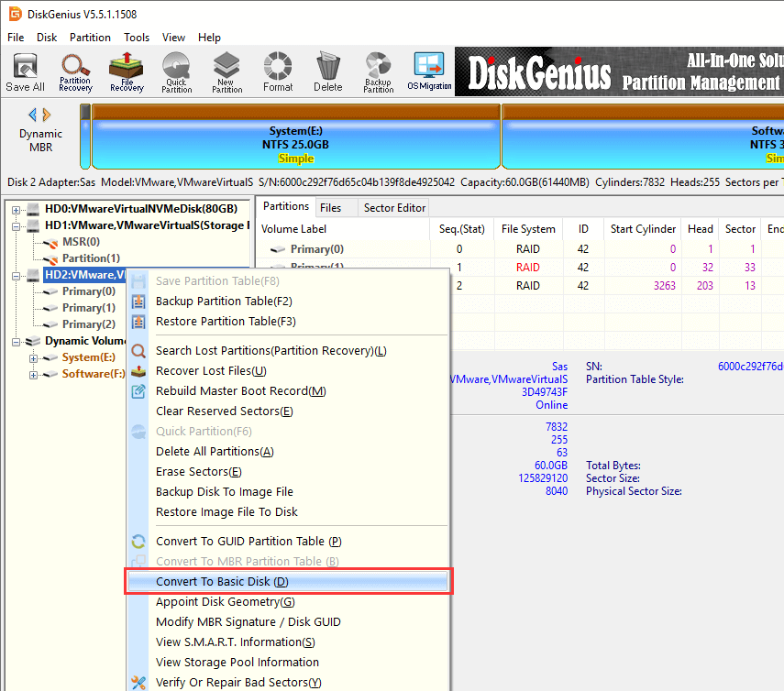
Task: Click the Save All toolbar icon
Action: click(25, 71)
